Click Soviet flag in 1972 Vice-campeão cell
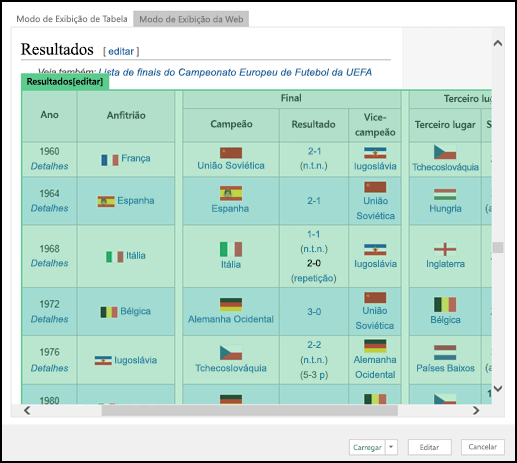Image resolution: width=517 pixels, height=463 pixels. pos(375,298)
